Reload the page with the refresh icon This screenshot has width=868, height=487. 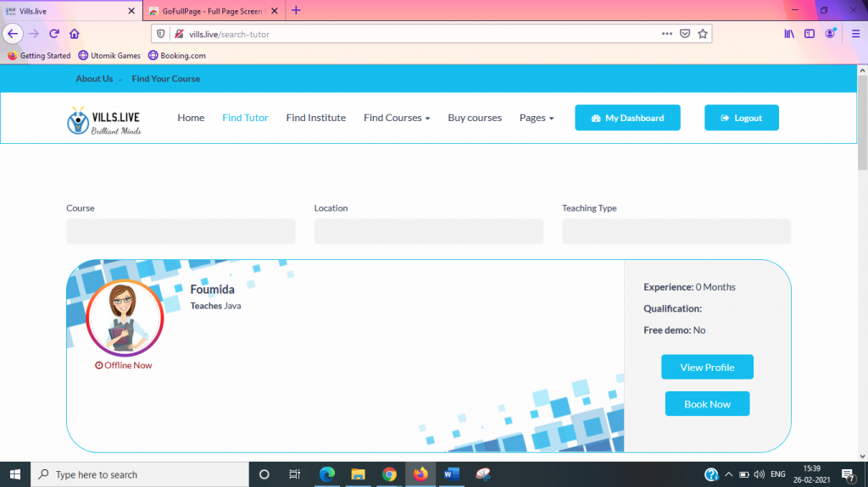pos(54,34)
